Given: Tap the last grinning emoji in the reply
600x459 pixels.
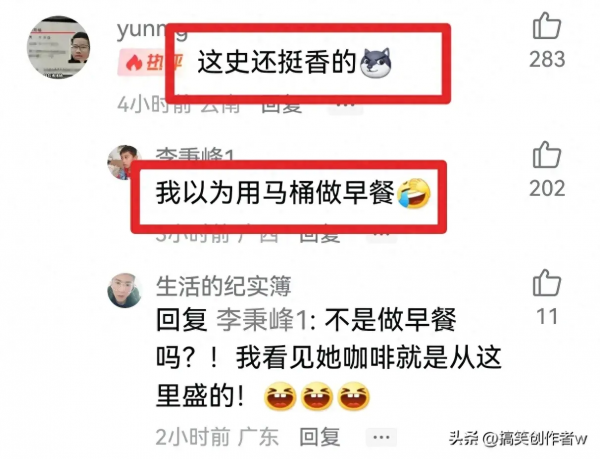Looking at the screenshot, I should tap(354, 396).
